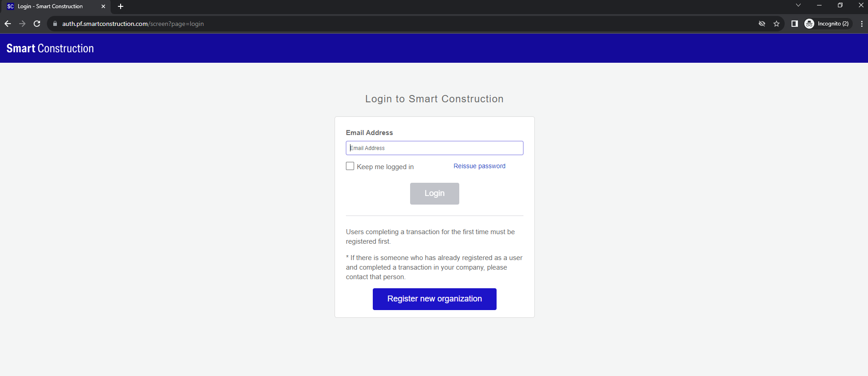Minimize the browser window
This screenshot has height=376, width=868.
pyautogui.click(x=819, y=5)
